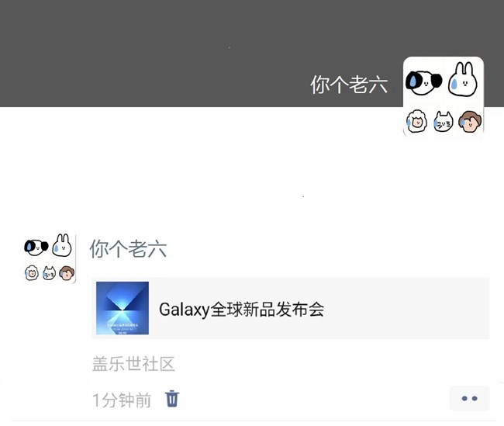The width and height of the screenshot is (504, 426).
Task: Tap the rabbit drawing in the header avatar
Action: coord(463,79)
